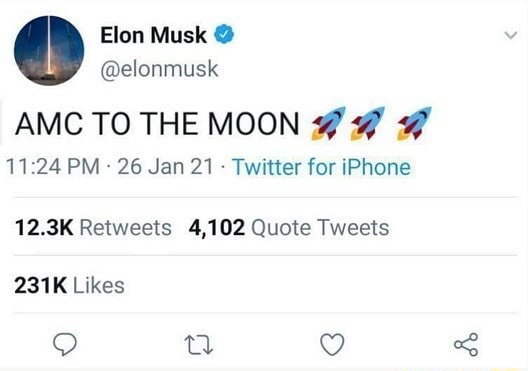This screenshot has height=371, width=528.
Task: Click the word Retweets label
Action: click(126, 228)
